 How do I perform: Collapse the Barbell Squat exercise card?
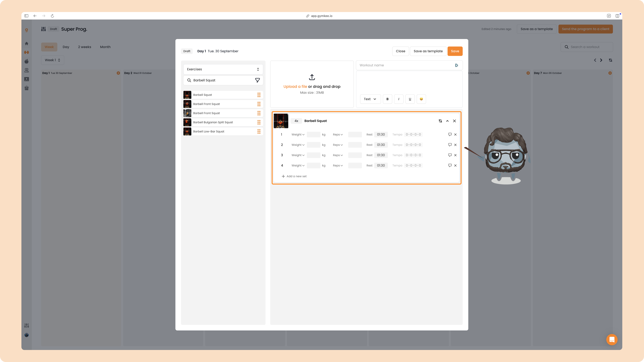tap(447, 121)
